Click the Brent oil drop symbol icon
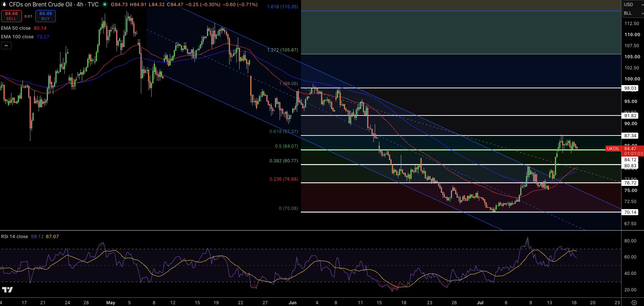This screenshot has width=644, height=306. (4, 5)
